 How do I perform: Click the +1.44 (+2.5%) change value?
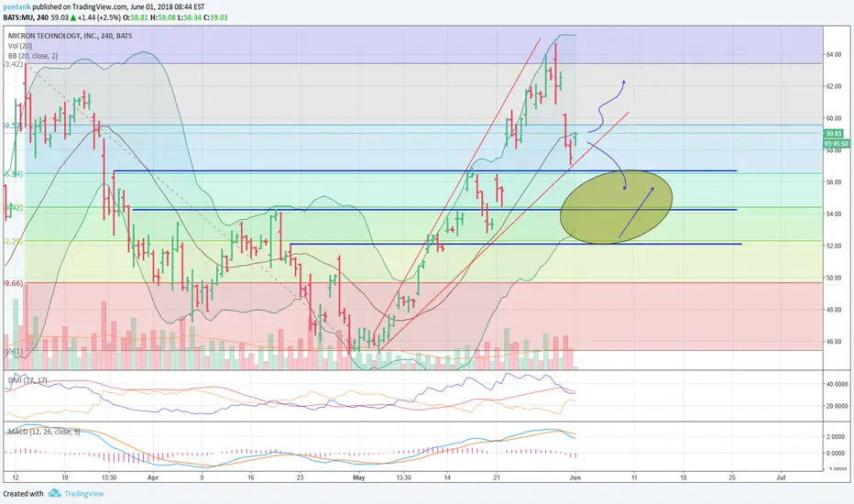click(x=97, y=17)
